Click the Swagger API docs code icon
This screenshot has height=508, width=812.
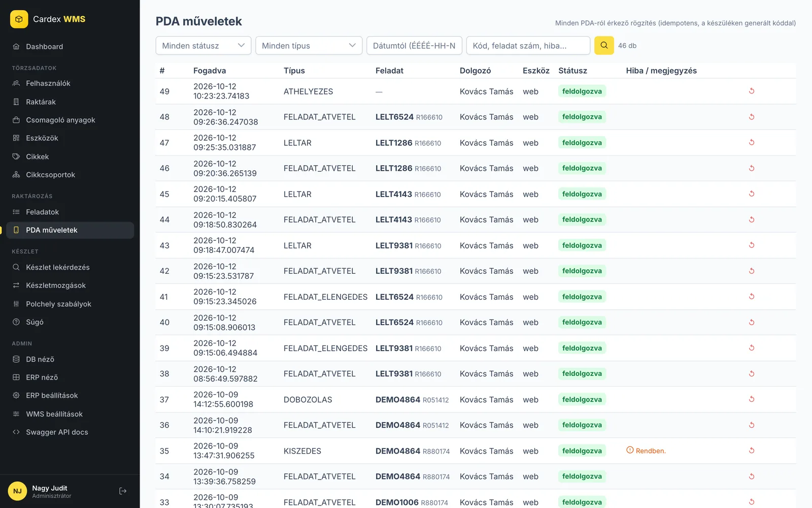point(16,432)
